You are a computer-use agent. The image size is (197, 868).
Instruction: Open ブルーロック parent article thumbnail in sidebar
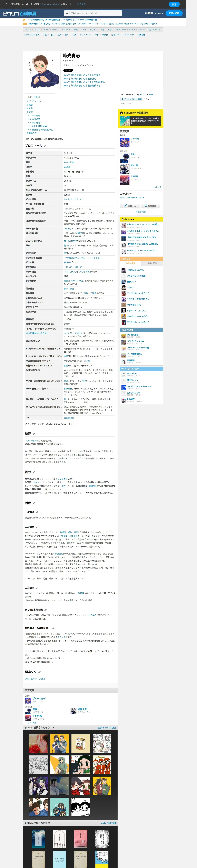tap(125, 142)
